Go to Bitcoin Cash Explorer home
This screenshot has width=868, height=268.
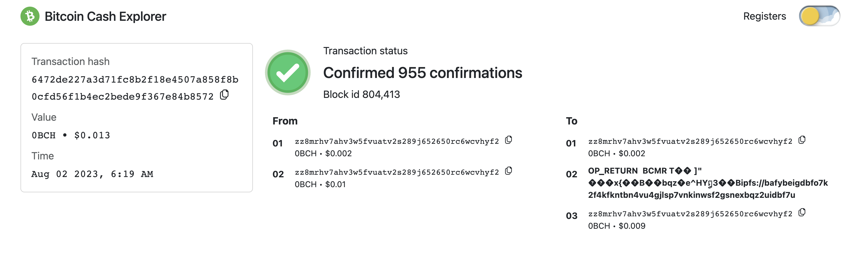pyautogui.click(x=105, y=16)
